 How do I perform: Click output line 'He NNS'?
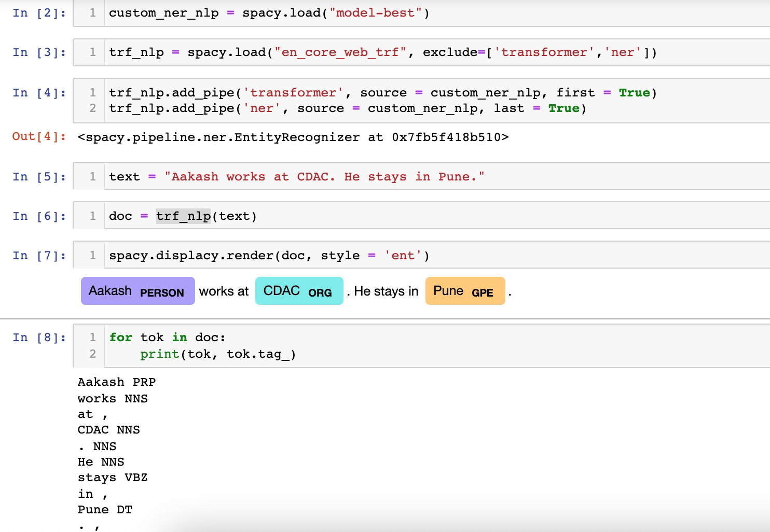pyautogui.click(x=101, y=462)
